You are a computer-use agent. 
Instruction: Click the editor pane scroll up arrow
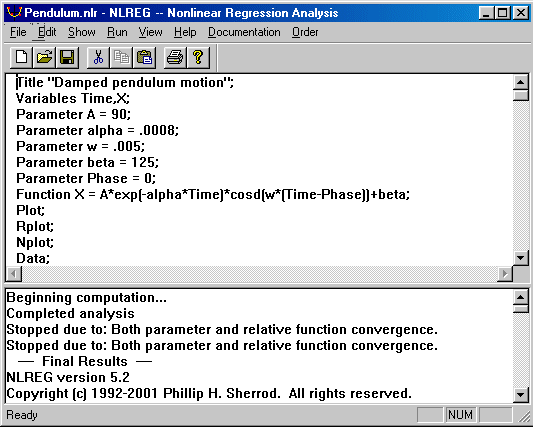520,82
